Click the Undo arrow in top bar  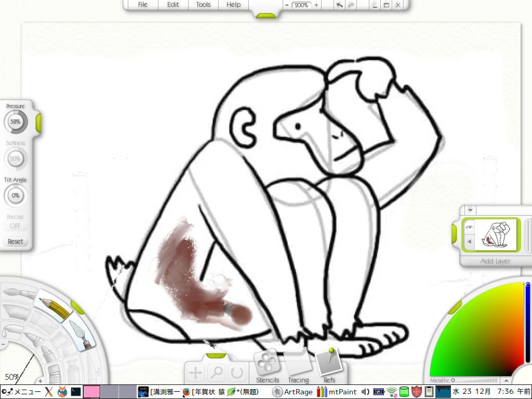coord(339,5)
